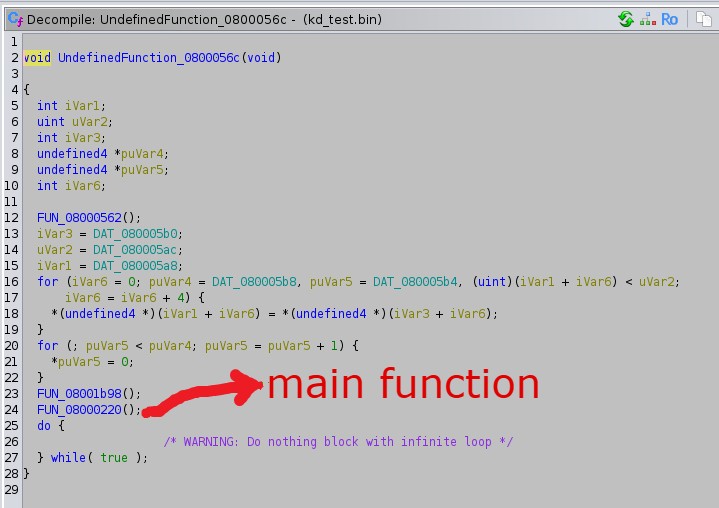The image size is (719, 508).
Task: Click the FUN_08001b98 function call
Action: point(79,394)
